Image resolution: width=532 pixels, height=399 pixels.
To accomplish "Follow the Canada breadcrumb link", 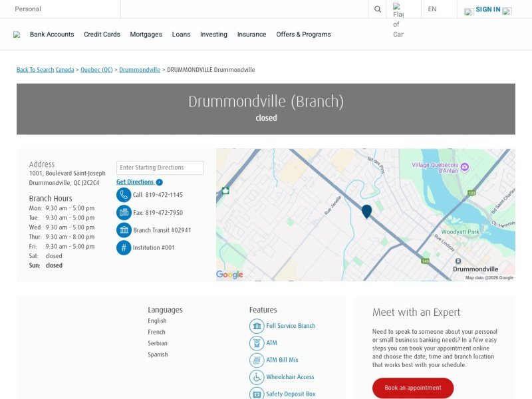I will (x=65, y=70).
